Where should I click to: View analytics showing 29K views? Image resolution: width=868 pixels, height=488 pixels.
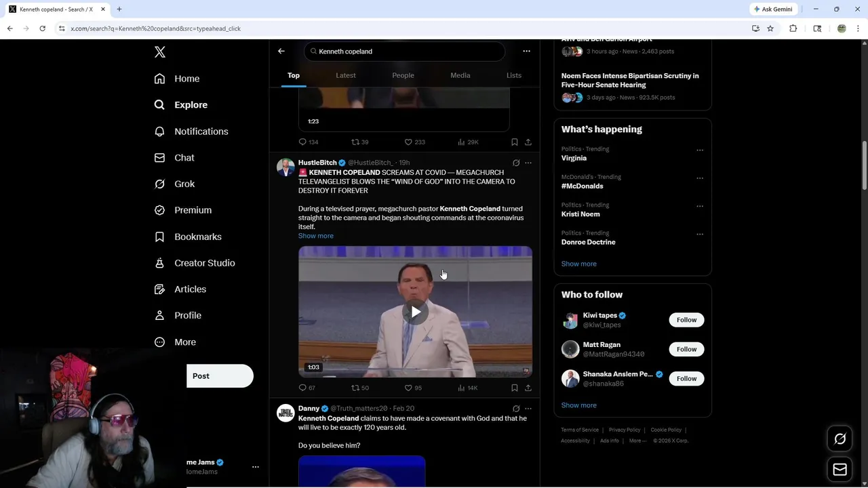[x=468, y=142]
